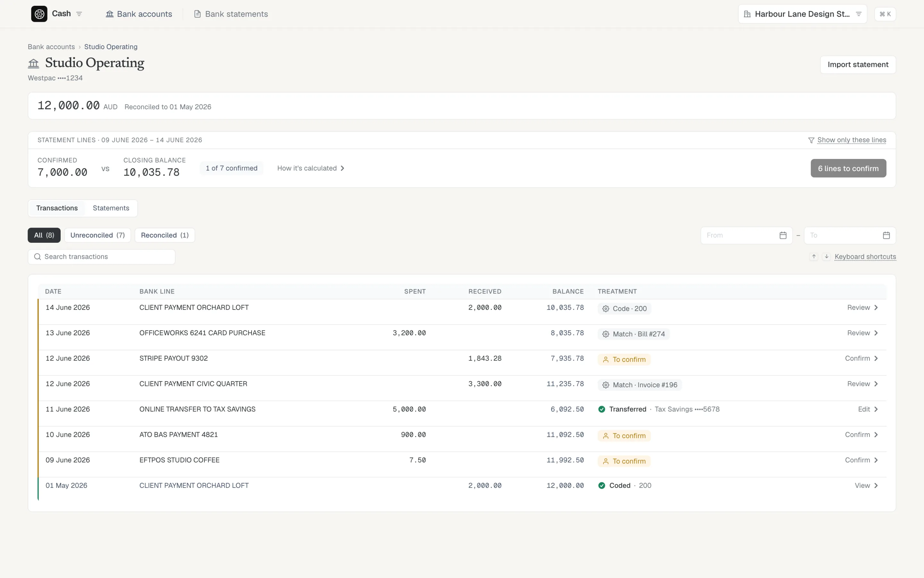Click the document icon in Bank statements nav
Screen dimensions: 924x578
(x=197, y=14)
